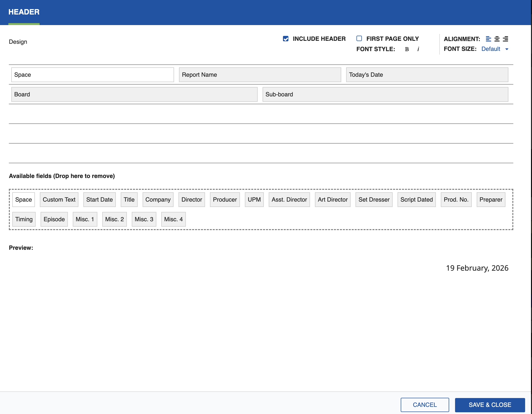
Task: Click the Misc. 4 field
Action: coord(173,219)
